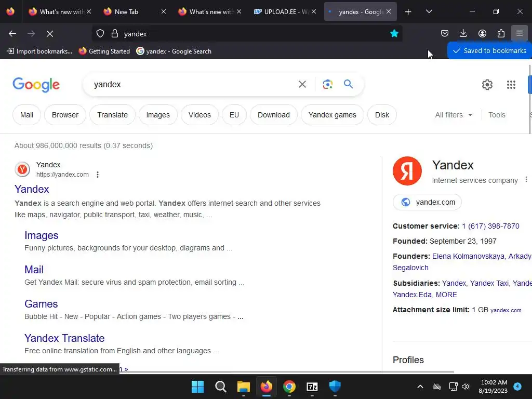The image size is (532, 399).
Task: Click the Yandex result favicon
Action: point(22,169)
